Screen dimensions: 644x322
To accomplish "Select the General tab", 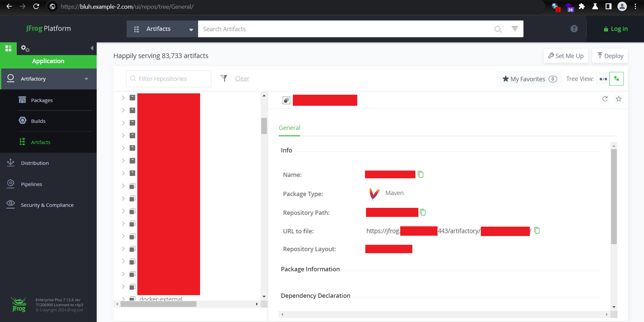I will click(x=289, y=128).
